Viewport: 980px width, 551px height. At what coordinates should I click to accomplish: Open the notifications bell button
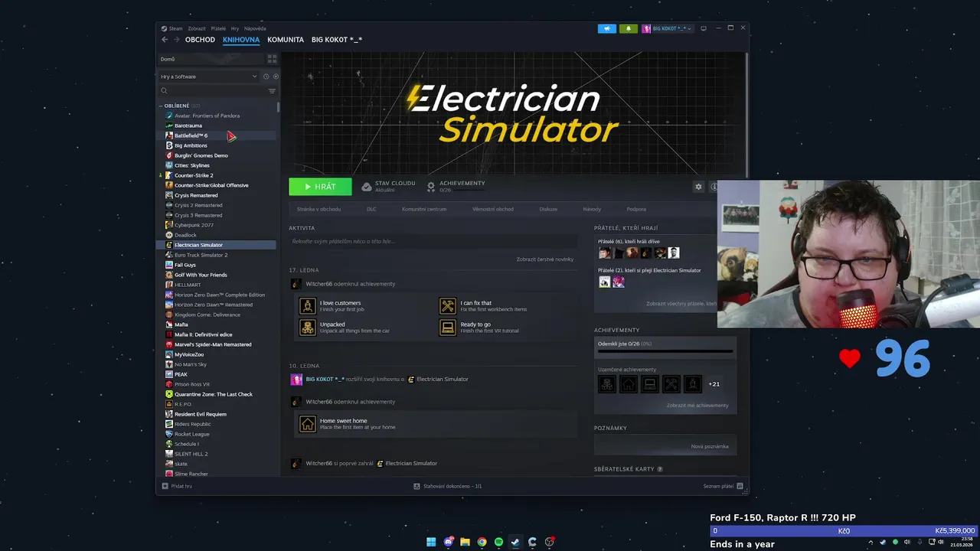628,28
